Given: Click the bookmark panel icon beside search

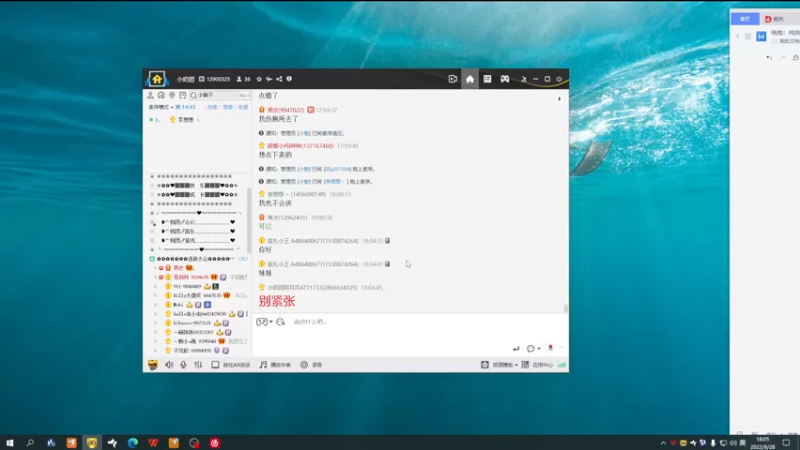Looking at the screenshot, I should (183, 95).
